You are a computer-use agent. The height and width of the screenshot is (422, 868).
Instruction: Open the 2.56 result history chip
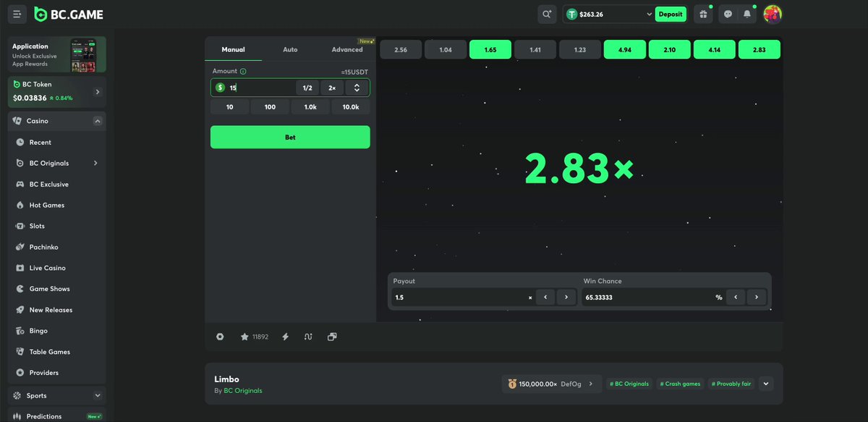pyautogui.click(x=401, y=49)
